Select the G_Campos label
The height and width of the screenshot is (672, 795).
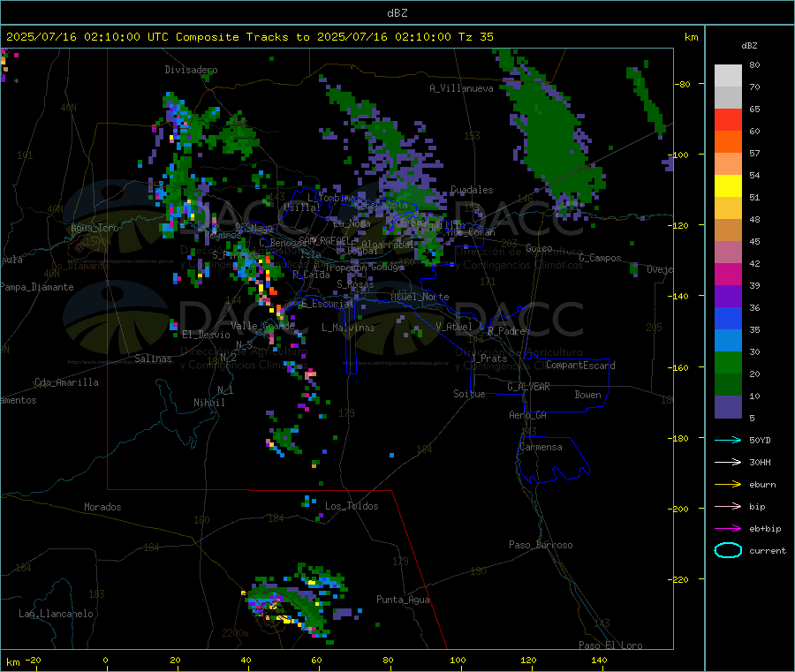600,258
